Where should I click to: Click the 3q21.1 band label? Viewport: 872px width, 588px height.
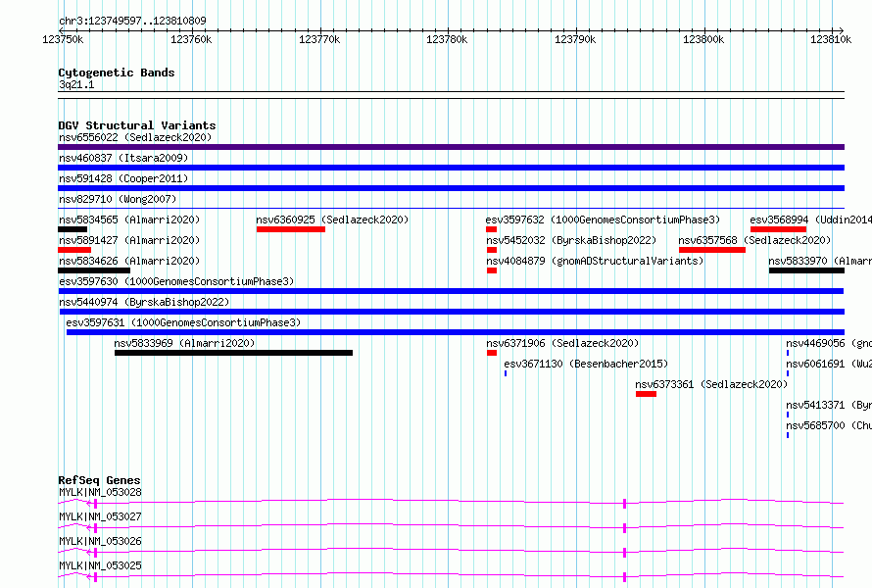click(76, 84)
